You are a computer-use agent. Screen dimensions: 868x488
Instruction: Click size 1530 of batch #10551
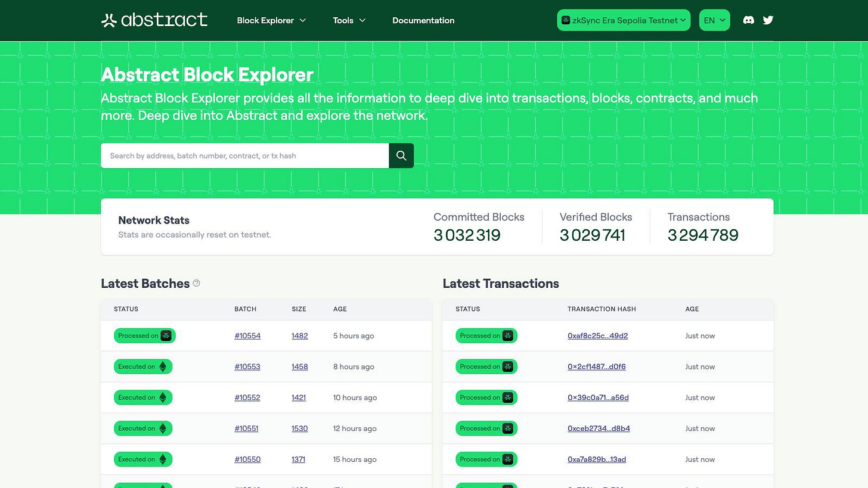pyautogui.click(x=300, y=428)
